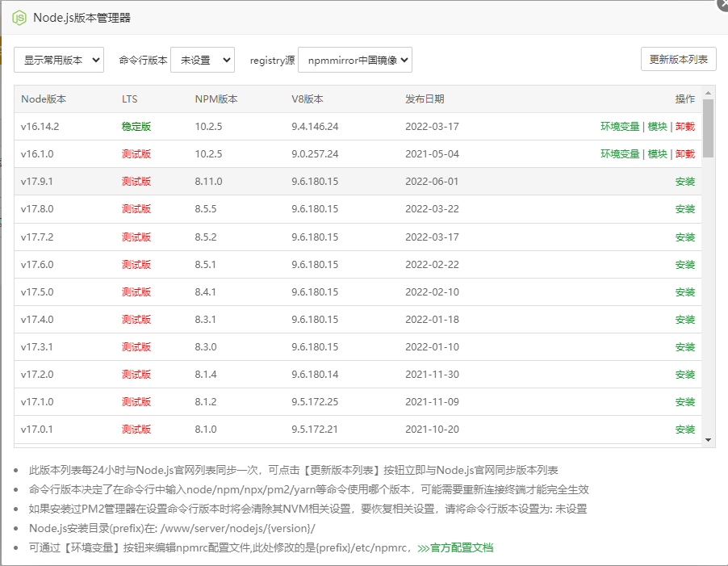This screenshot has height=566, width=728.
Task: Open the 官方配置文档 link
Action: (x=455, y=548)
